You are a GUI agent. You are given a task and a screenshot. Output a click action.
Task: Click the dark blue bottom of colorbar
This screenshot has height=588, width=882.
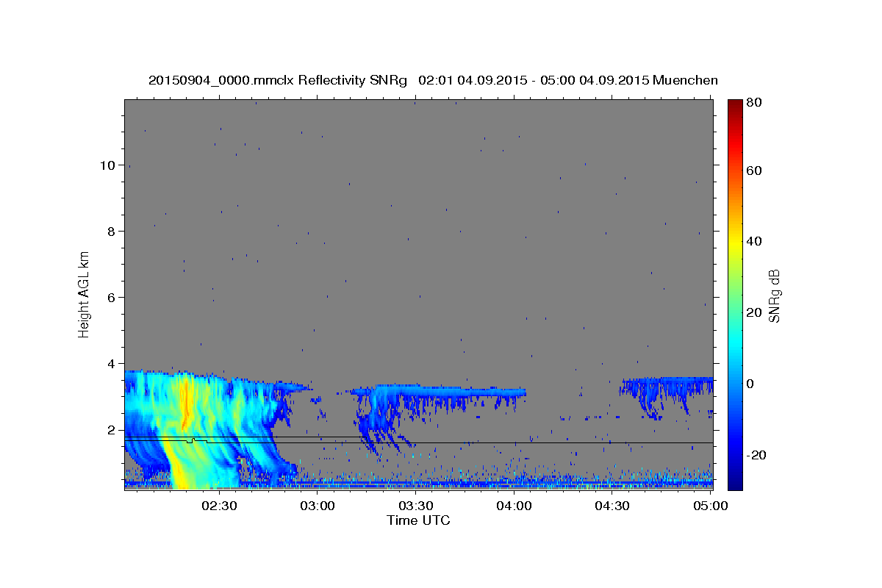[x=734, y=481]
